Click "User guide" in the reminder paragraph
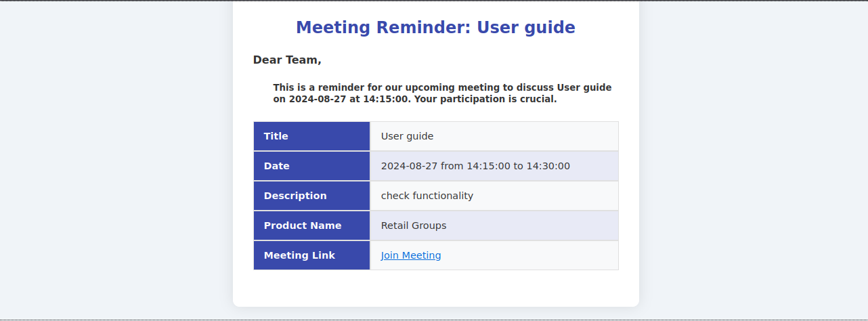This screenshot has width=868, height=321. pos(584,87)
